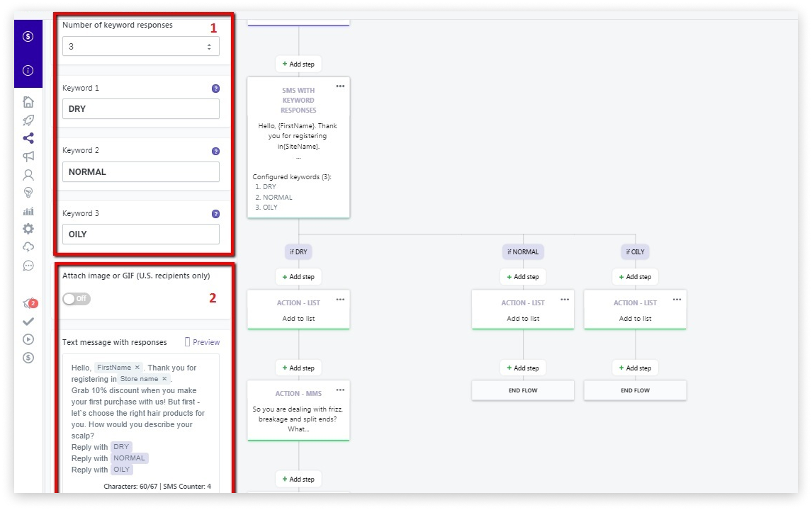Open options menu of DRY Action - List card
The image size is (812, 510).
[x=340, y=299]
